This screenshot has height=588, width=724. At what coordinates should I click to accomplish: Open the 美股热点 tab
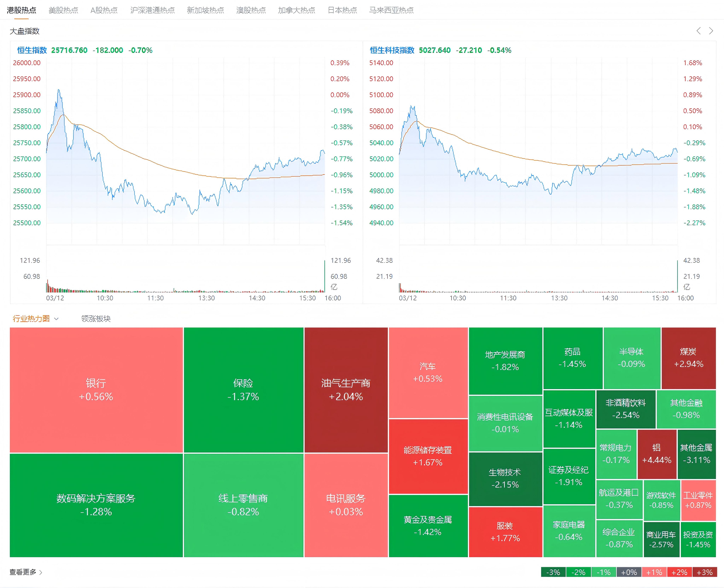63,10
